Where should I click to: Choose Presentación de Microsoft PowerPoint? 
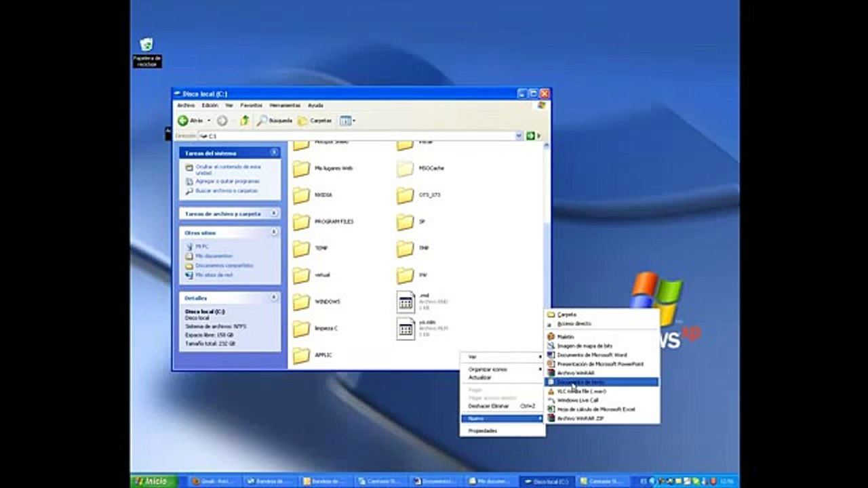click(602, 364)
